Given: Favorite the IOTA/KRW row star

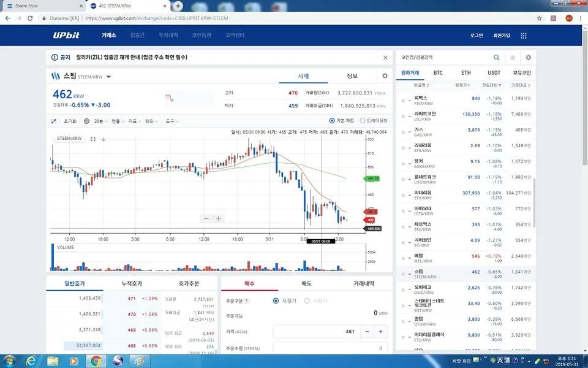Looking at the screenshot, I should (403, 211).
